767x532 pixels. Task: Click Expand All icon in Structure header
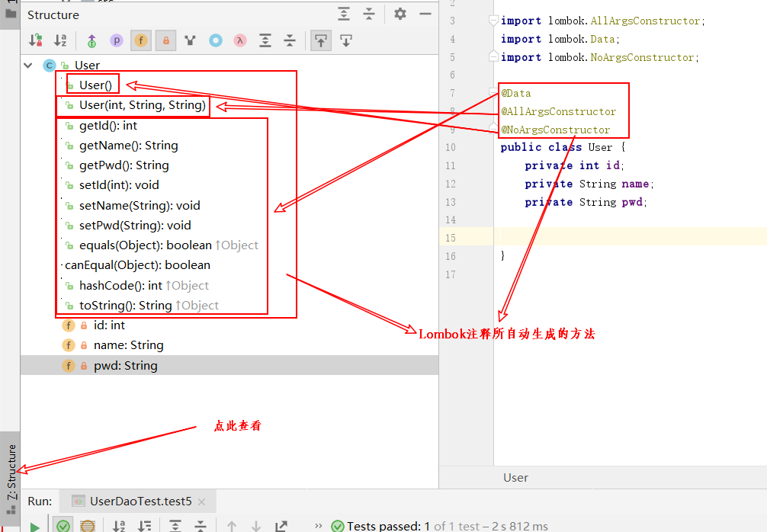pyautogui.click(x=344, y=14)
